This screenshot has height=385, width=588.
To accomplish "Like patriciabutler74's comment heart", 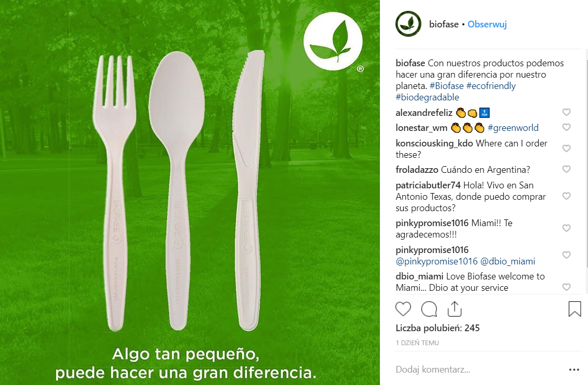I will (566, 196).
